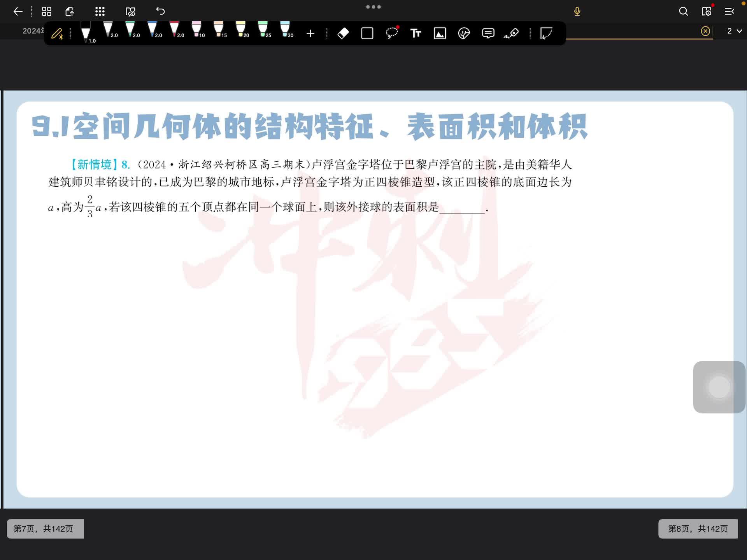Screen dimensions: 747x560
Task: Start audio recording with microphone
Action: point(577,11)
